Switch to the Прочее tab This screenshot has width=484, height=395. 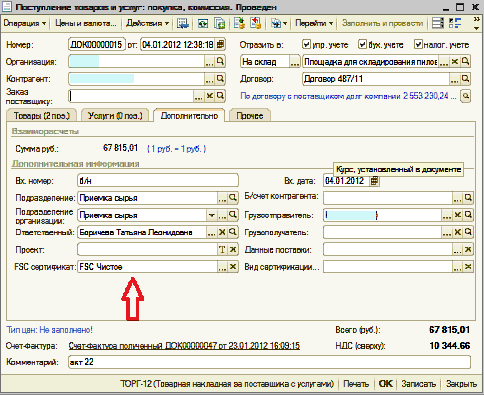pos(250,116)
